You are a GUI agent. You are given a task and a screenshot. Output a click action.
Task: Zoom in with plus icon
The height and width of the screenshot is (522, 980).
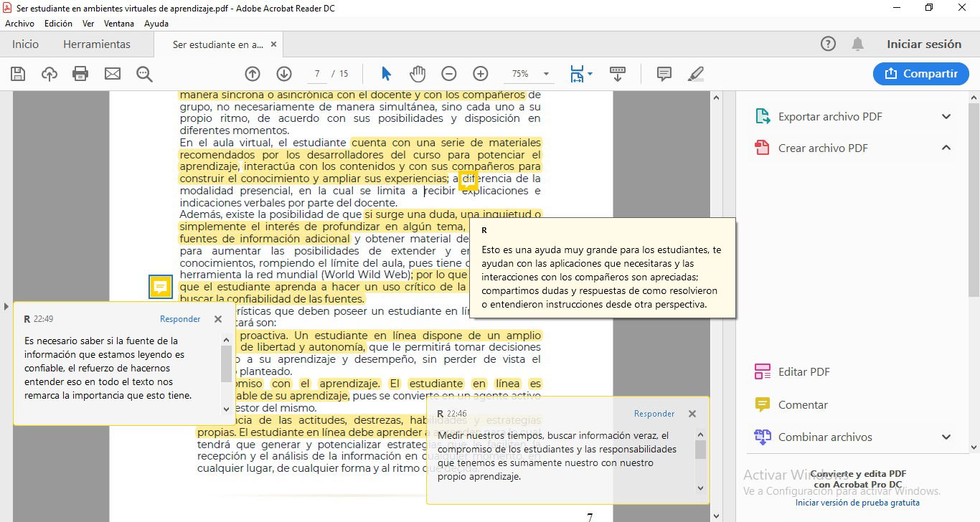pos(481,74)
